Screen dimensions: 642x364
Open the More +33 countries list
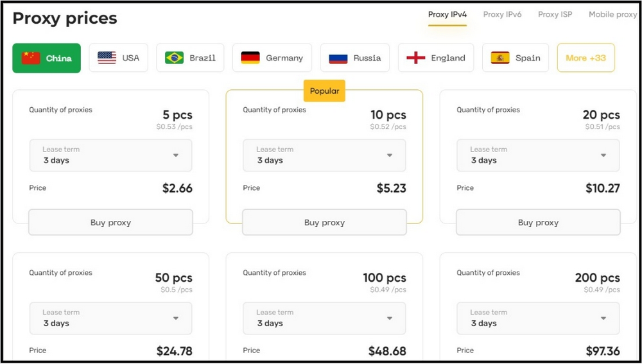(586, 58)
